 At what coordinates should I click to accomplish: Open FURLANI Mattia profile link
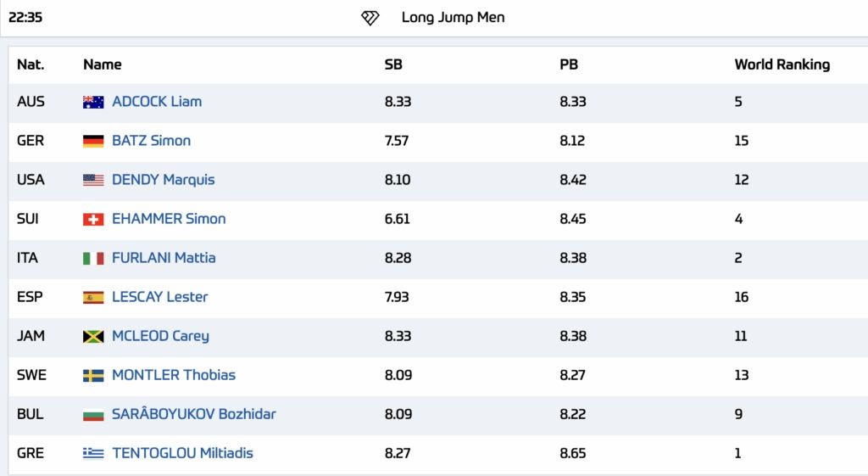[164, 258]
